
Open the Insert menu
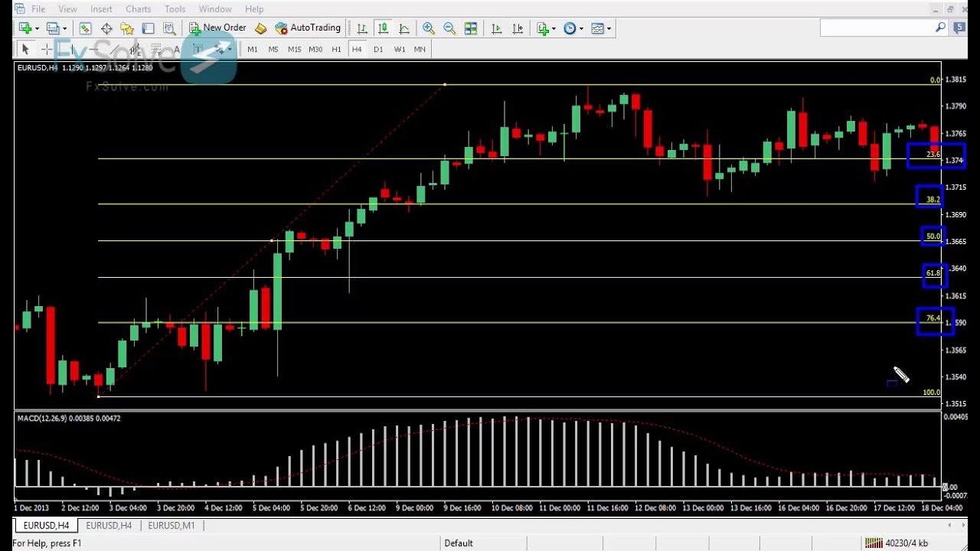click(x=101, y=9)
